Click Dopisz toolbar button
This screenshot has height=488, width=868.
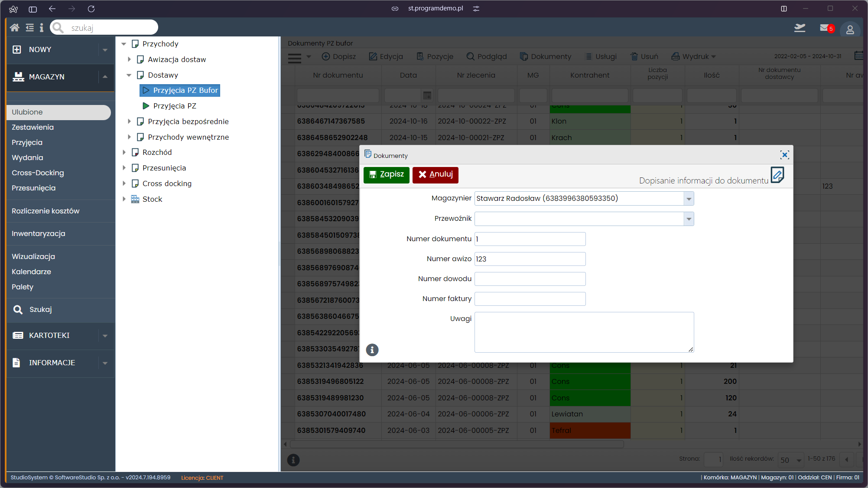[338, 56]
